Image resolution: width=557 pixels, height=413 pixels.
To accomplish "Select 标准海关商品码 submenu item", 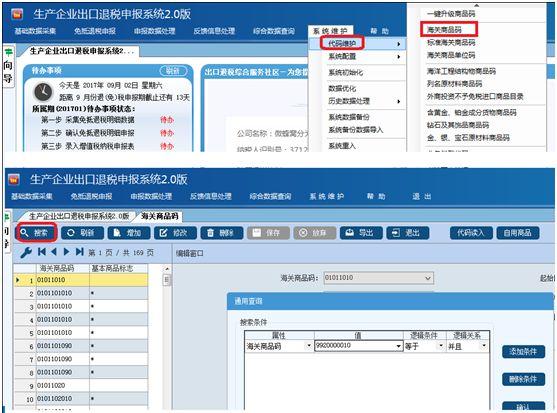I will coord(451,43).
